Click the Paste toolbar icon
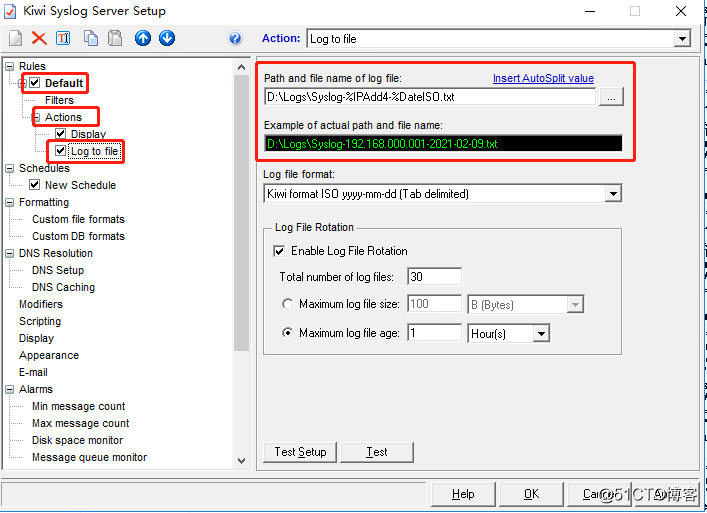The height and width of the screenshot is (513, 707). coord(115,38)
